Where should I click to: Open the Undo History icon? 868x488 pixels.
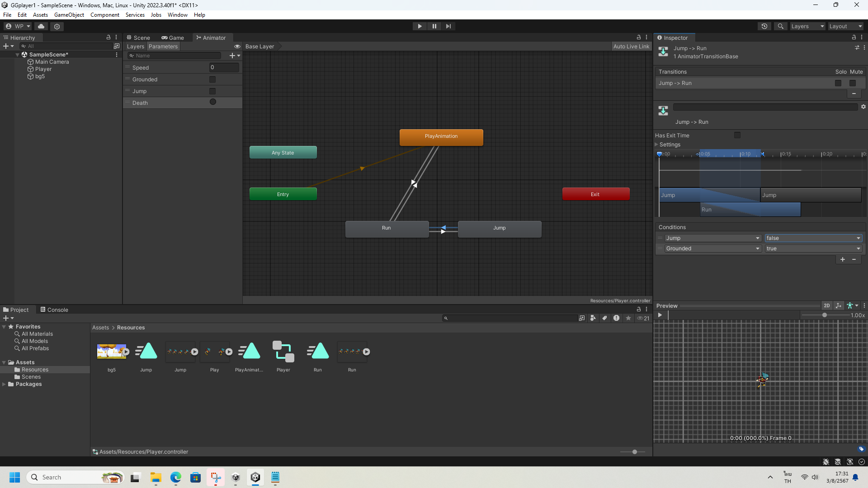[764, 26]
